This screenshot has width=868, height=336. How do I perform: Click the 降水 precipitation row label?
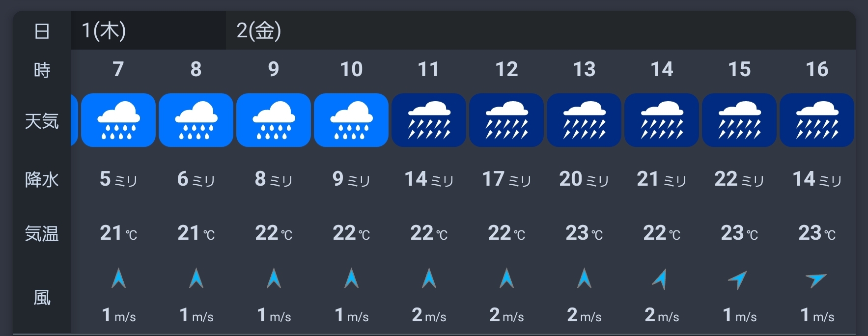point(42,180)
